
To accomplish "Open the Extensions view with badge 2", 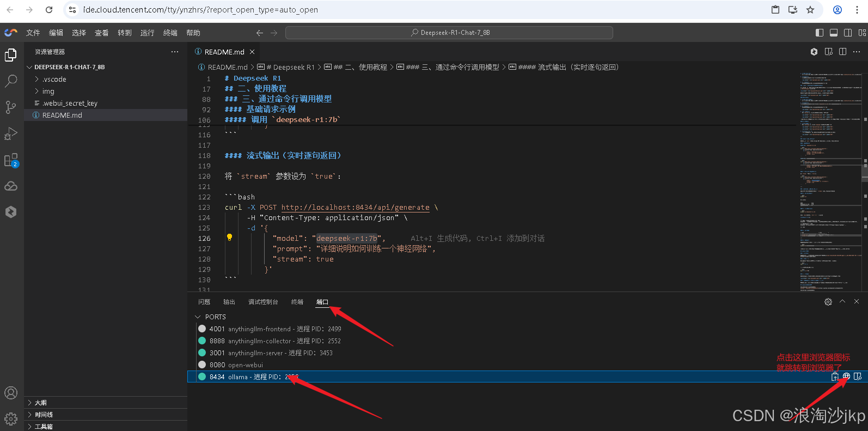I will (x=11, y=160).
